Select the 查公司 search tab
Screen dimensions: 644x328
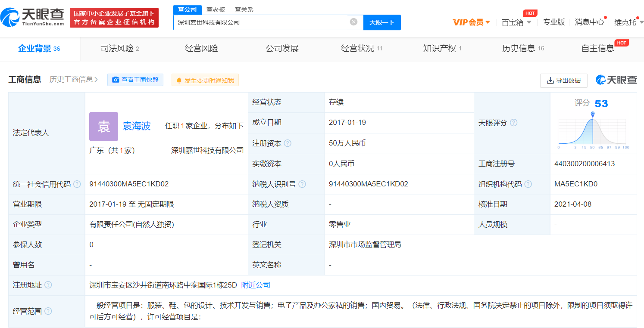188,9
